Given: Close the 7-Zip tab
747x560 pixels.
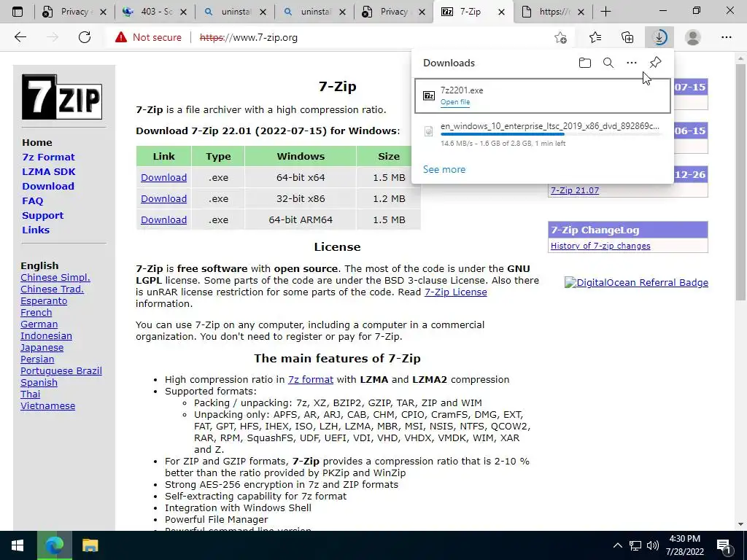Looking at the screenshot, I should pyautogui.click(x=501, y=12).
